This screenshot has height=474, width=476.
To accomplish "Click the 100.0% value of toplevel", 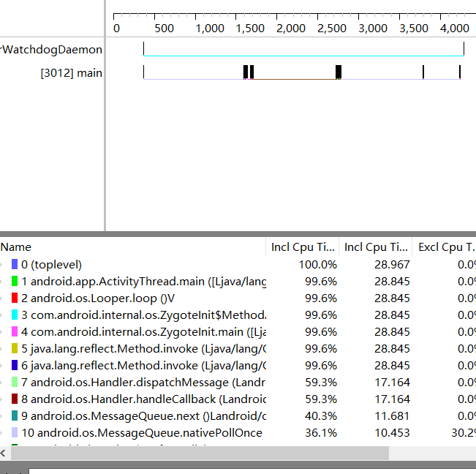I will (317, 265).
